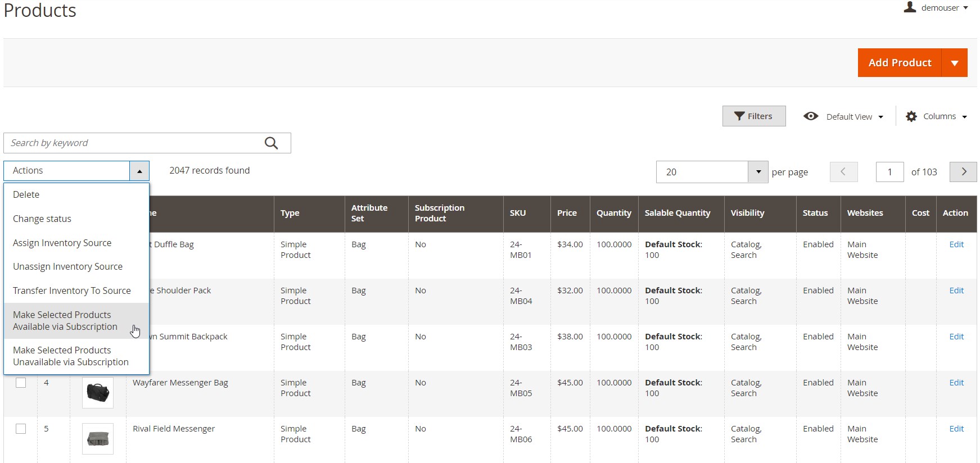Viewport: 980px width, 463px height.
Task: Select Assign Inventory Source option
Action: pyautogui.click(x=62, y=243)
